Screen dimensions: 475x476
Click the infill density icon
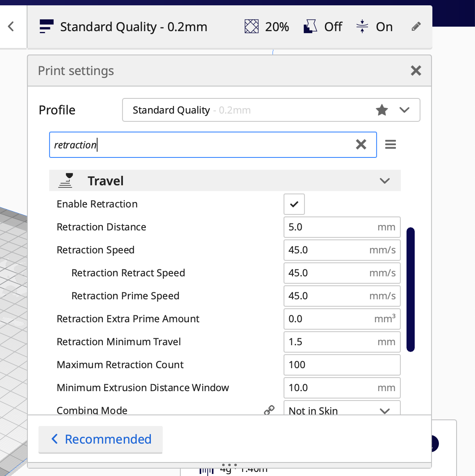[252, 26]
